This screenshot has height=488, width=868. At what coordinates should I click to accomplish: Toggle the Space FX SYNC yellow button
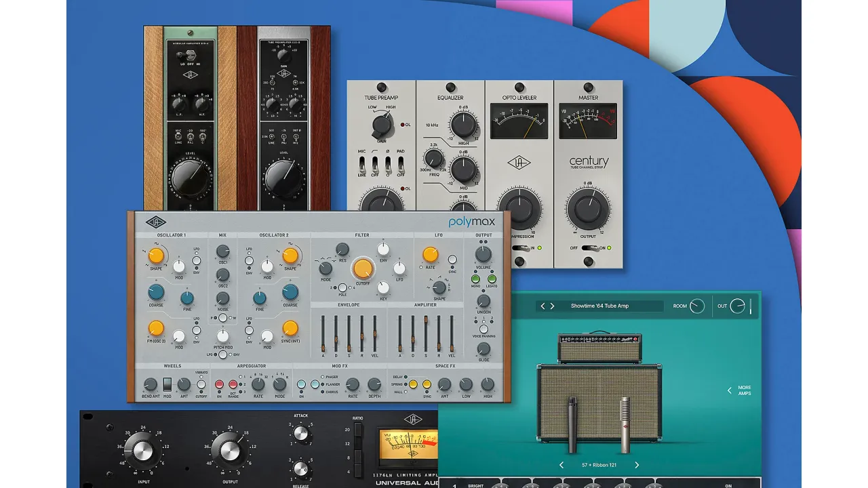pos(427,384)
